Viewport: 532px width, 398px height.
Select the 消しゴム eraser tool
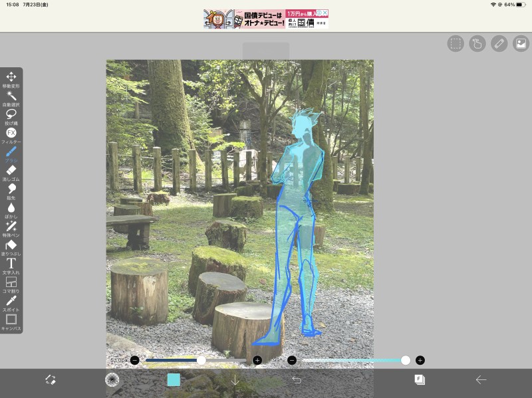11,173
